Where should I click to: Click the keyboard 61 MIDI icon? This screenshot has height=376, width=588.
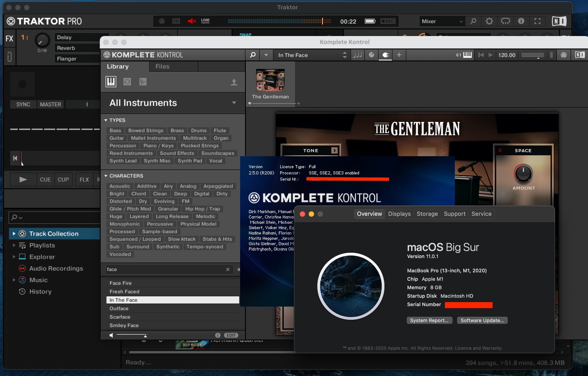coord(464,55)
